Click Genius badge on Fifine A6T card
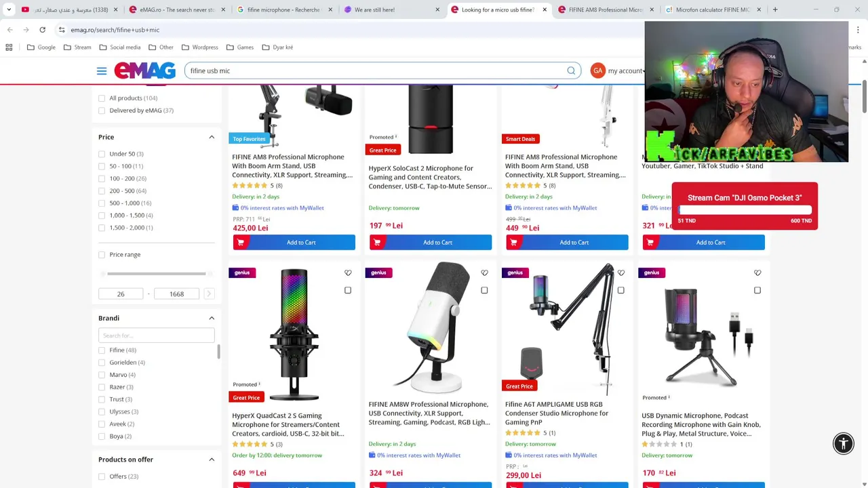 click(515, 272)
